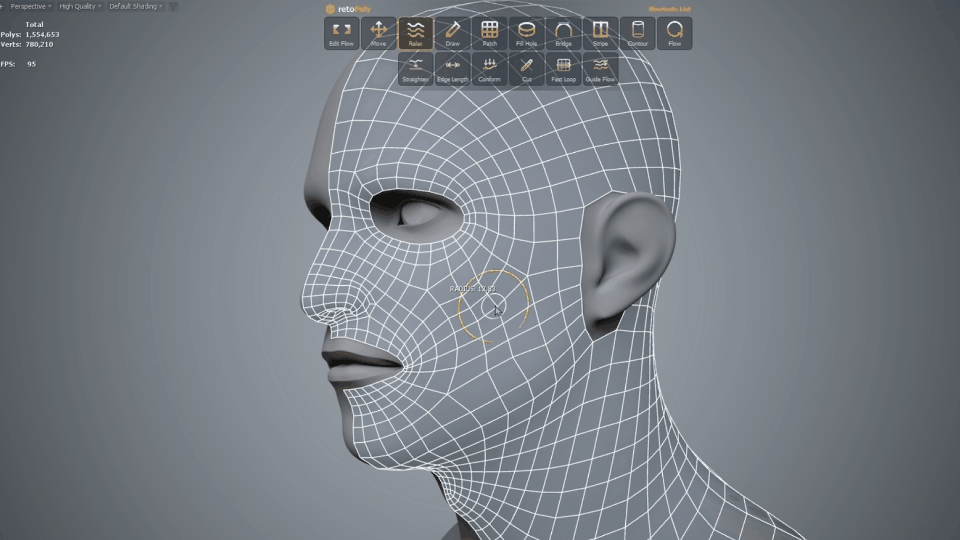
Task: Click the FPS value 95
Action: coord(31,64)
